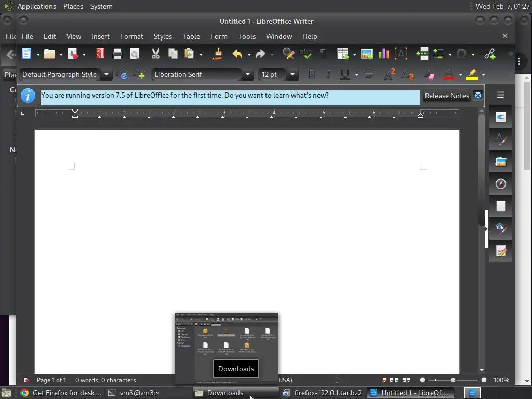Insert special character omega
This screenshot has height=399, width=532.
(x=461, y=54)
